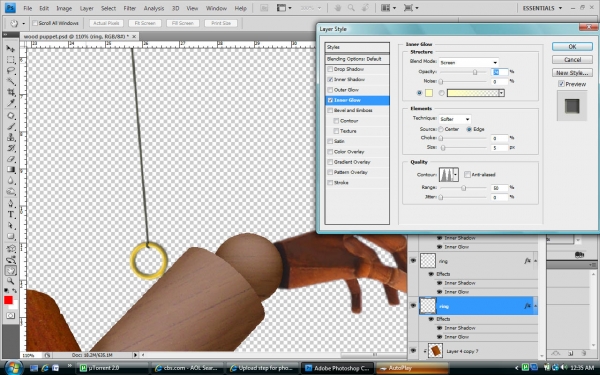The height and width of the screenshot is (375, 600).
Task: Select the Gradient tool
Action: [10, 170]
